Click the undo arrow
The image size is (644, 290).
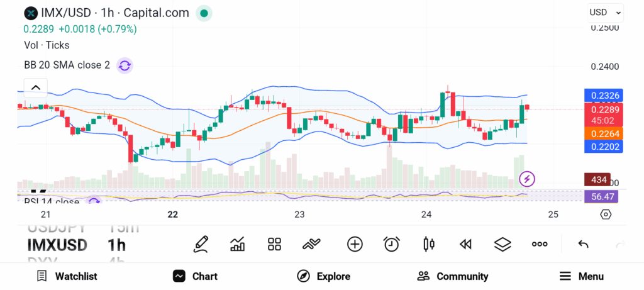click(x=583, y=244)
